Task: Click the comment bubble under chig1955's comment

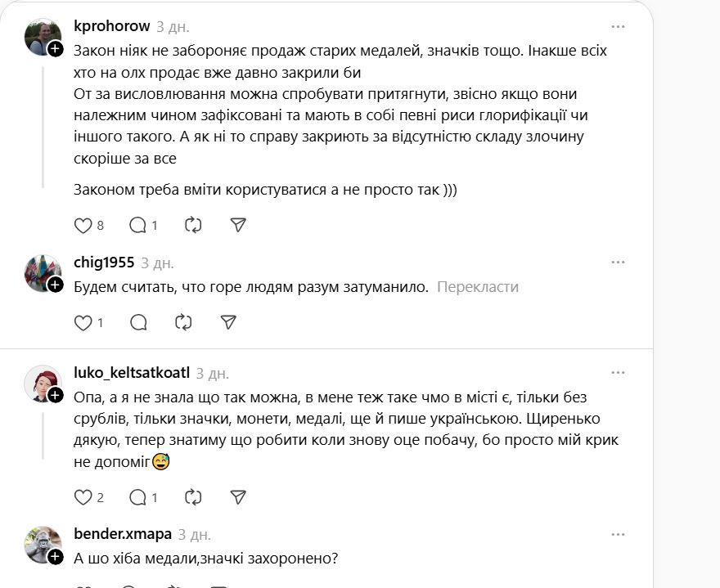Action: (x=137, y=322)
